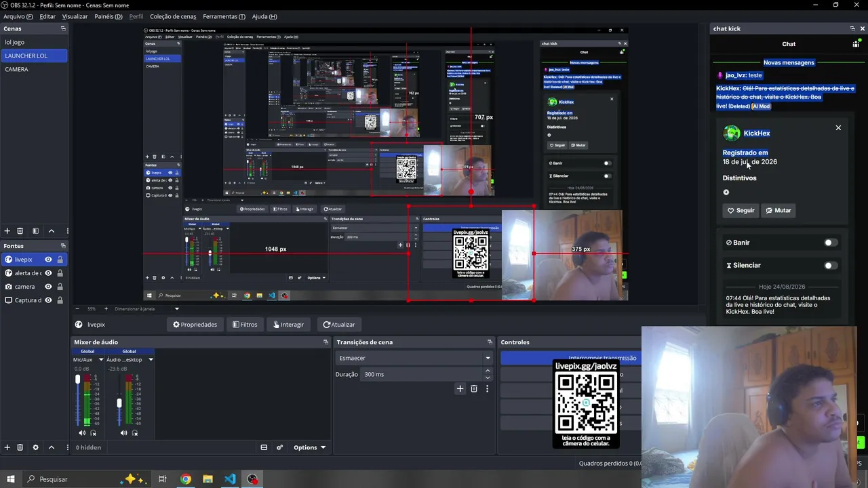868x488 pixels.
Task: Decrease transition duration with down arrow
Action: (x=488, y=377)
